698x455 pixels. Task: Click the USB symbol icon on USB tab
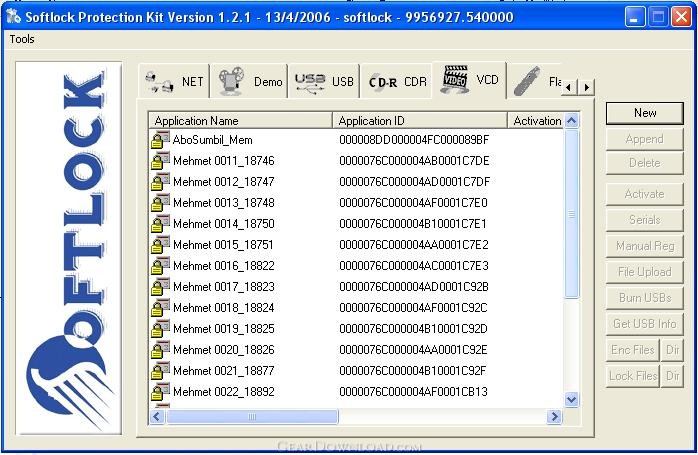pos(310,83)
